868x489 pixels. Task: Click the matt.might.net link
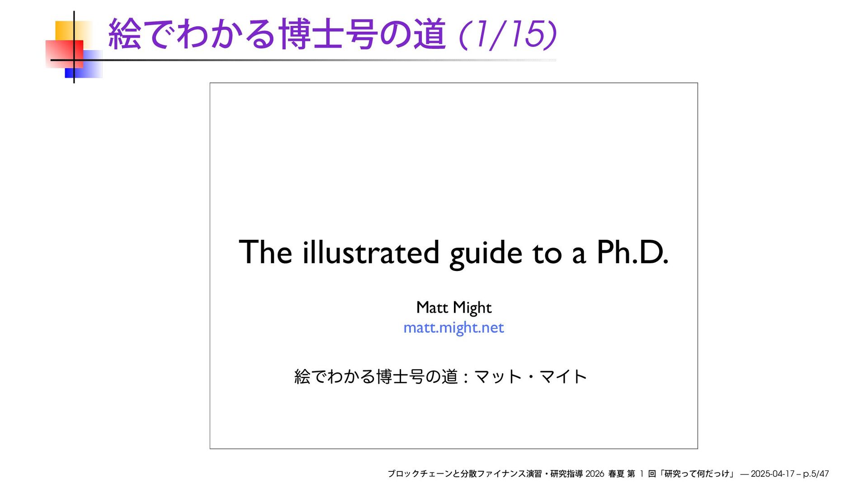coord(453,328)
